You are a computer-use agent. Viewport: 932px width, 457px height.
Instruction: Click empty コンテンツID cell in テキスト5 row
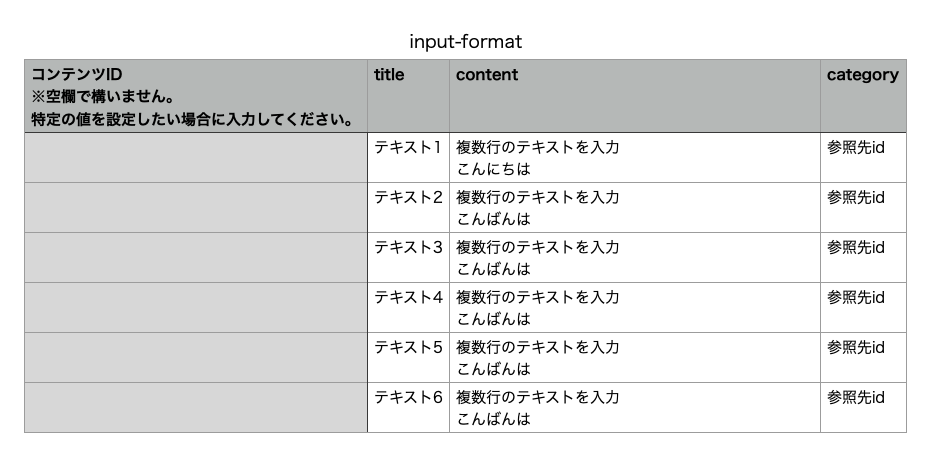coord(195,358)
